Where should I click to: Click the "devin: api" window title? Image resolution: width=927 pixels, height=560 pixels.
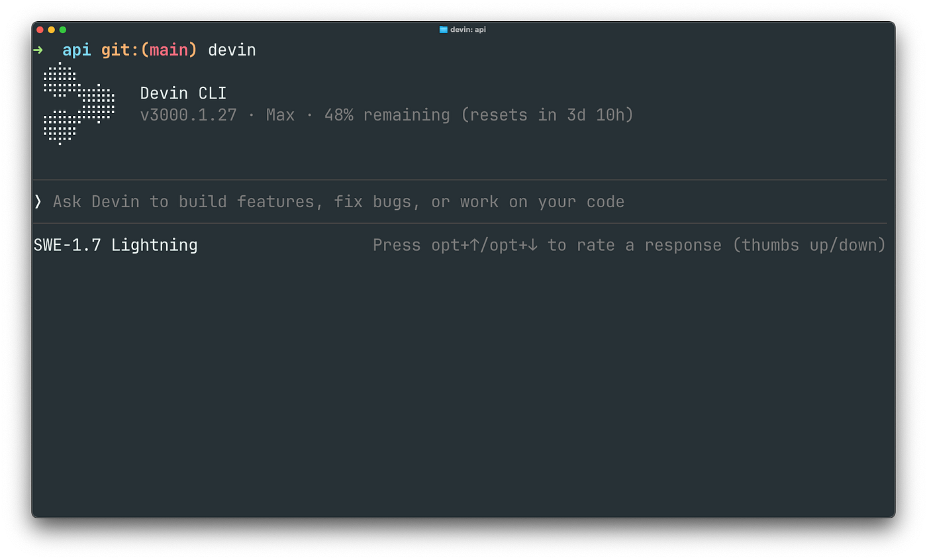(x=468, y=30)
